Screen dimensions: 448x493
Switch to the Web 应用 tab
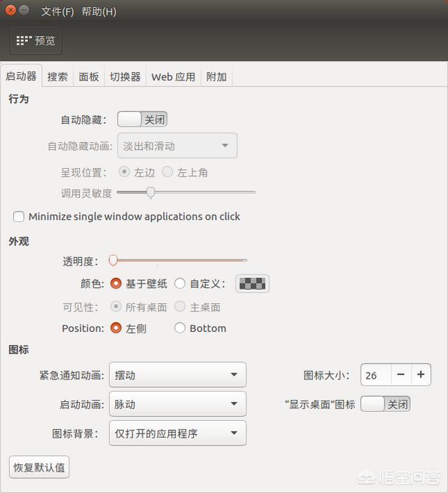(173, 77)
